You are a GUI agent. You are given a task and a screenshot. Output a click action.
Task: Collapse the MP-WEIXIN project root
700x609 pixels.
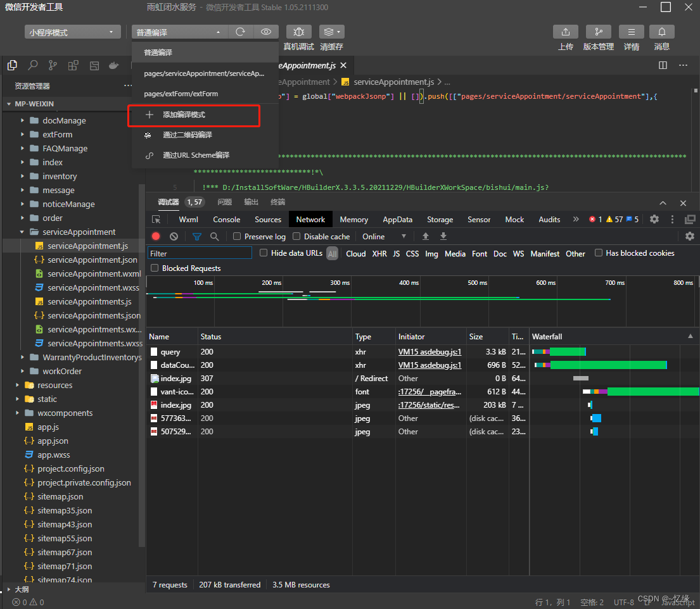tap(9, 104)
